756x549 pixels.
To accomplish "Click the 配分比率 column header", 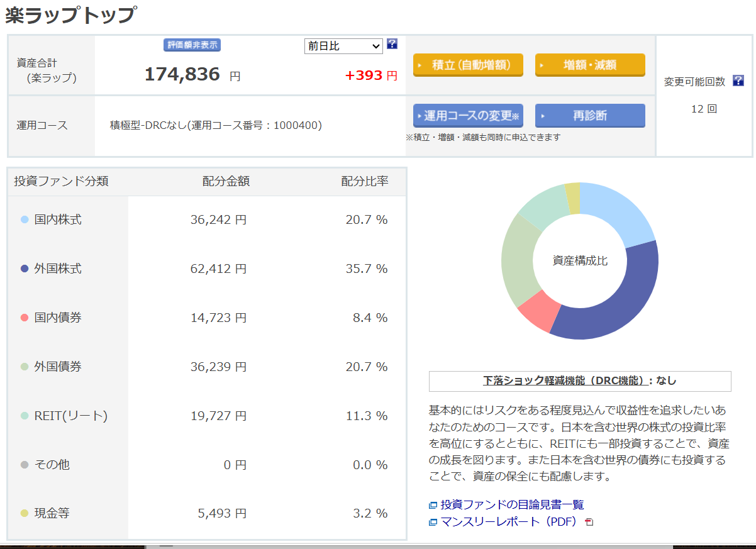I will [365, 181].
